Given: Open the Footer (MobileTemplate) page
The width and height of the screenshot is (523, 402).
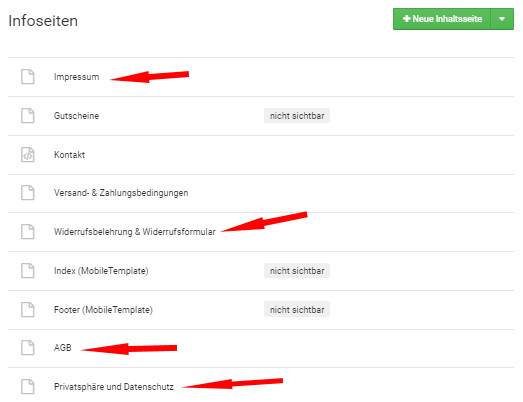Looking at the screenshot, I should pyautogui.click(x=103, y=310).
